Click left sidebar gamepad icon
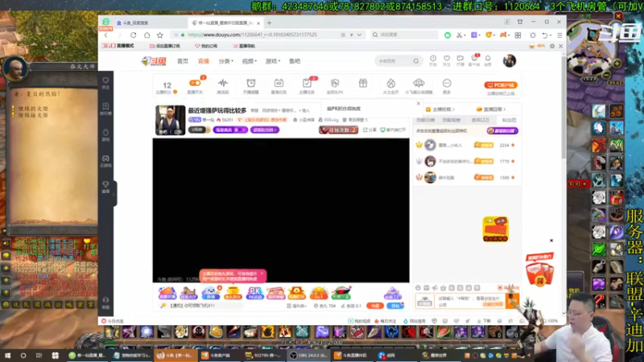The width and height of the screenshot is (644, 362). [x=105, y=160]
